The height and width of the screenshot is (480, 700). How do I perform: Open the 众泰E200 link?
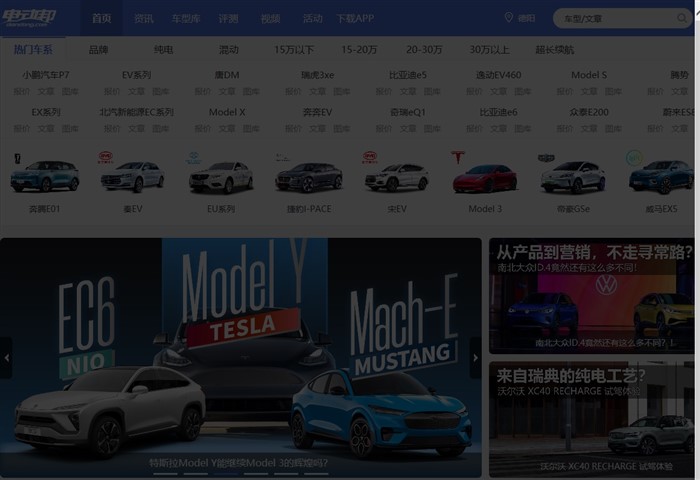(589, 112)
